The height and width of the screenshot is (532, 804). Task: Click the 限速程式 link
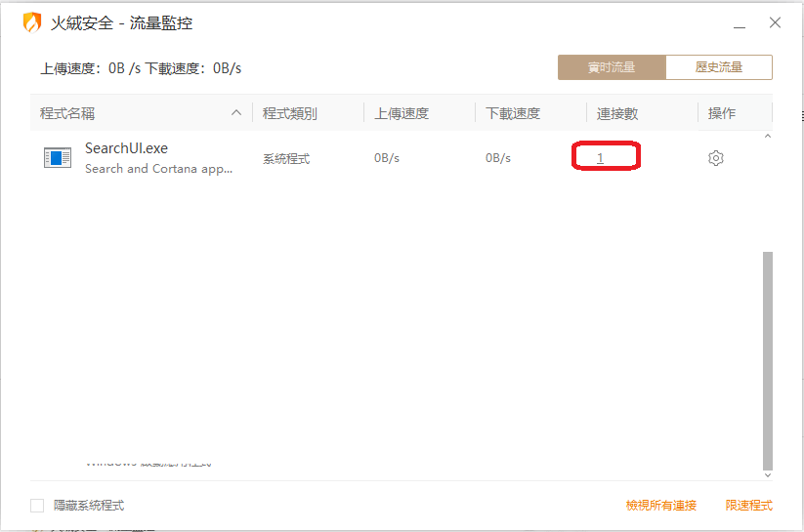(x=748, y=506)
